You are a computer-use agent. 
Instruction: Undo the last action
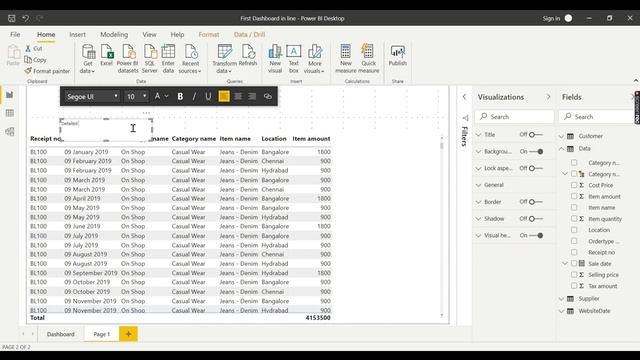(x=26, y=18)
